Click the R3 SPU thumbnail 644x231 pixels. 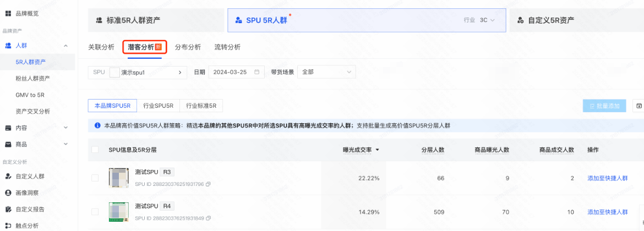click(x=119, y=178)
